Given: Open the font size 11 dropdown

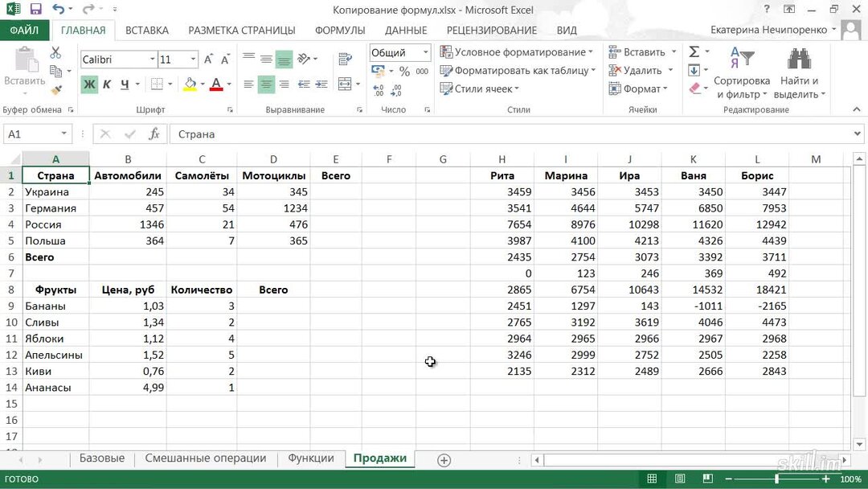Looking at the screenshot, I should [193, 60].
